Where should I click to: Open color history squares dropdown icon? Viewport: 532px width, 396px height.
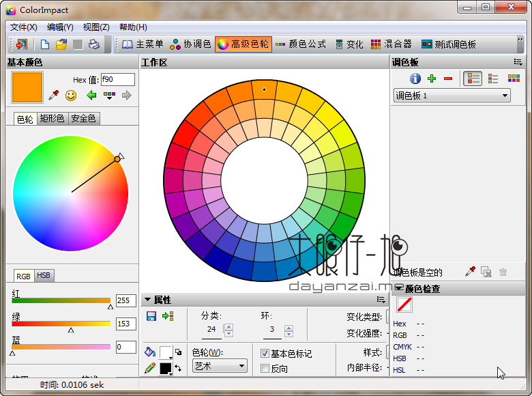tap(109, 96)
